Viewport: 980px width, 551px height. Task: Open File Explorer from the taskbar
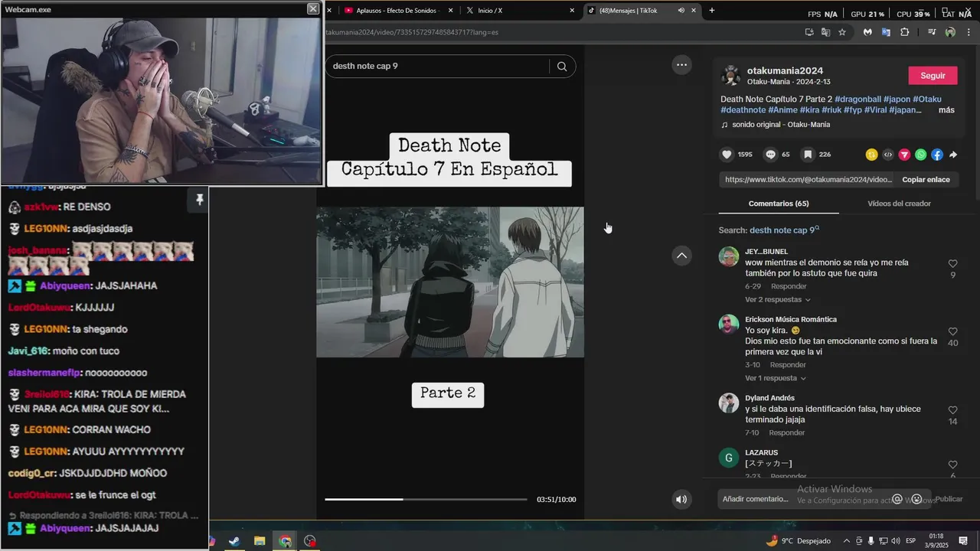260,541
